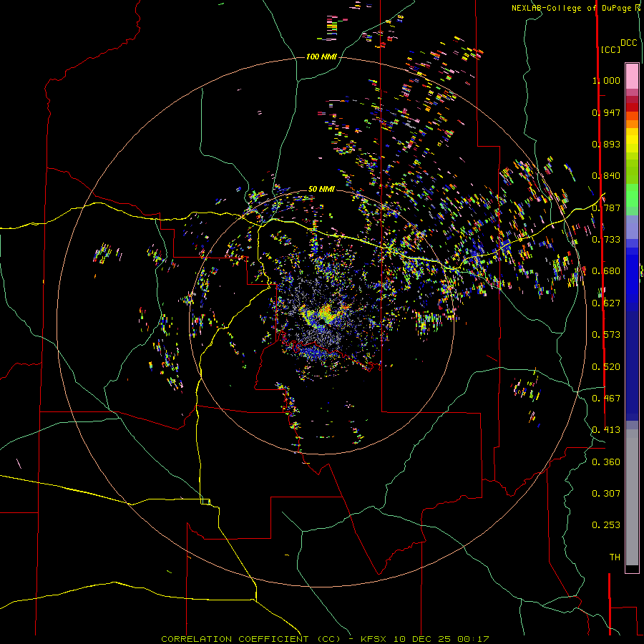The image size is (644, 644).
Task: Click the 0.627 scale value
Action: (606, 303)
